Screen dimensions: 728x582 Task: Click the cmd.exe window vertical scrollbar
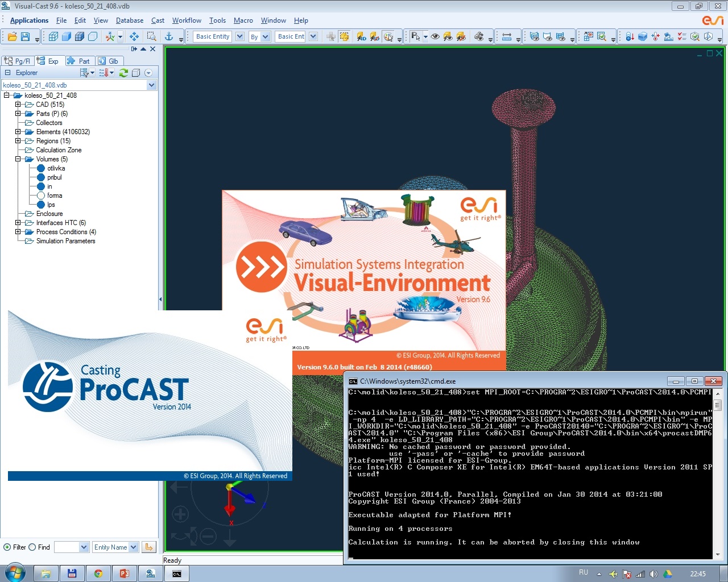pyautogui.click(x=718, y=473)
